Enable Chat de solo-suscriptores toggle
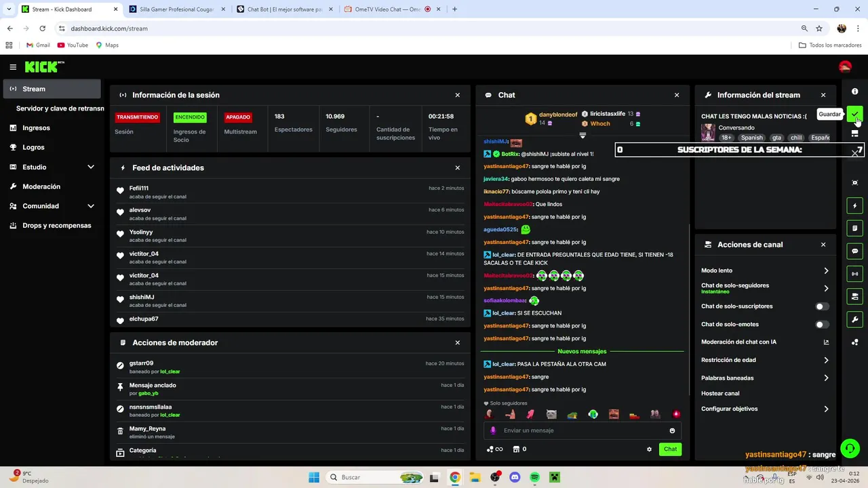This screenshot has height=488, width=868. (x=822, y=306)
